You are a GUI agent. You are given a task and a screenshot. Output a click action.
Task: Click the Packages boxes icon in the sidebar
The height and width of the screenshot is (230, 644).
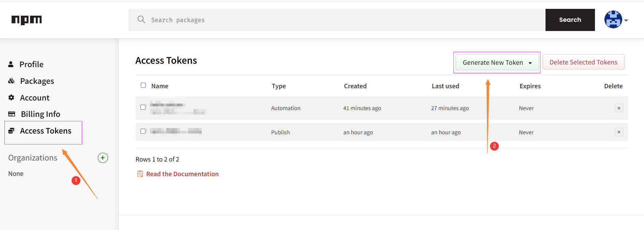pyautogui.click(x=12, y=81)
